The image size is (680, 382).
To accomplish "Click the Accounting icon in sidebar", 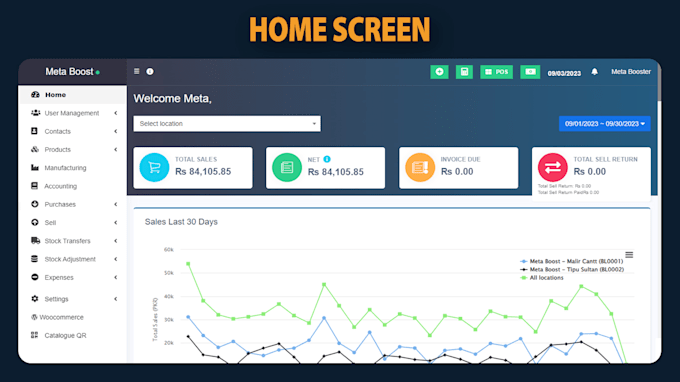I will click(x=34, y=186).
